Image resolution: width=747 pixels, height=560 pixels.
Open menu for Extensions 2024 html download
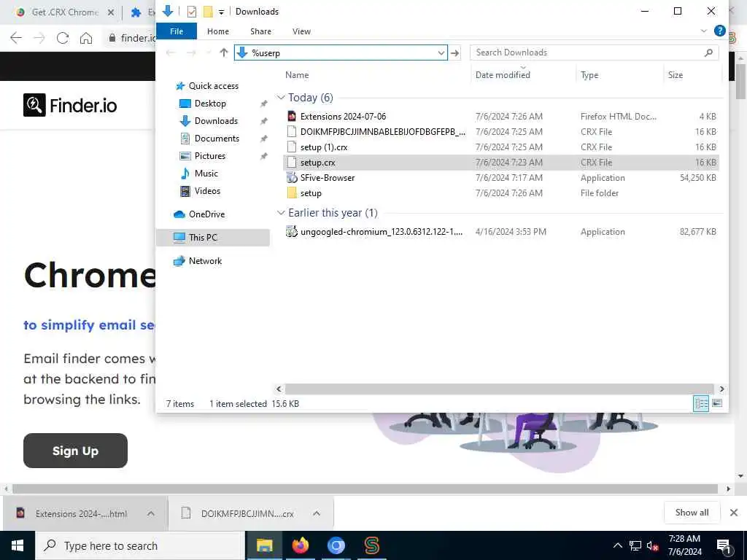pyautogui.click(x=150, y=513)
